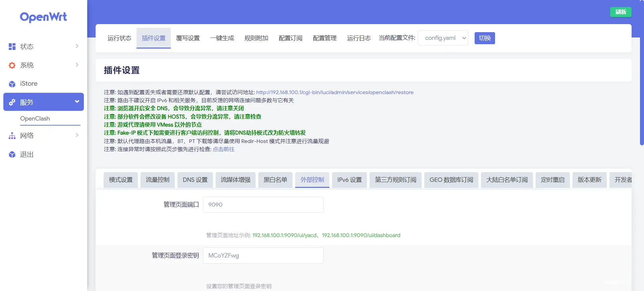Open the 模式设置 sub-tab

pos(121,180)
